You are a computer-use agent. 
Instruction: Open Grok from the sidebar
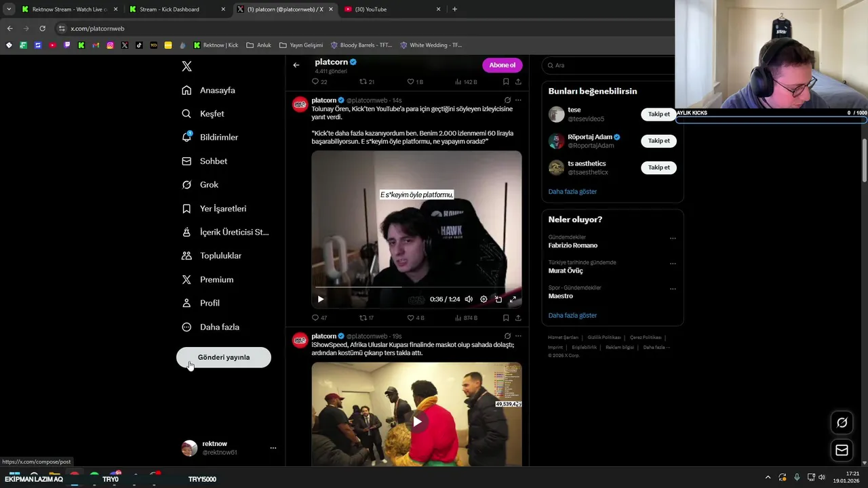tap(200, 185)
